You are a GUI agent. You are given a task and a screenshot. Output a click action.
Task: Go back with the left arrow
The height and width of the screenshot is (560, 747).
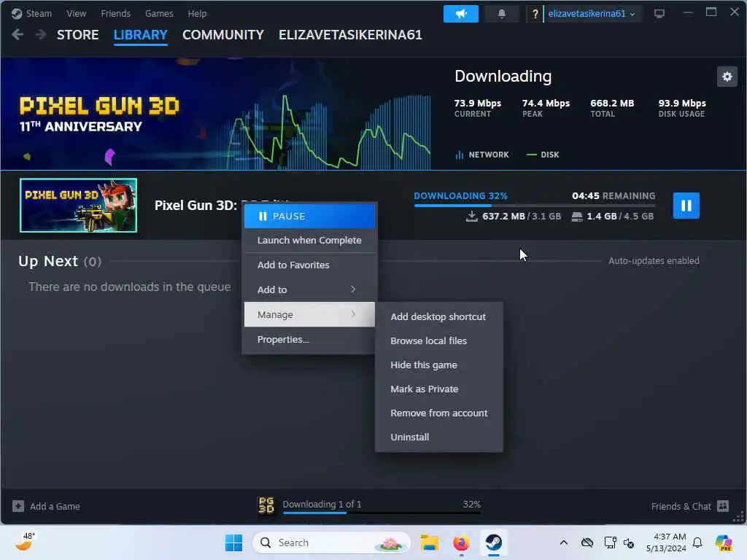coord(18,34)
